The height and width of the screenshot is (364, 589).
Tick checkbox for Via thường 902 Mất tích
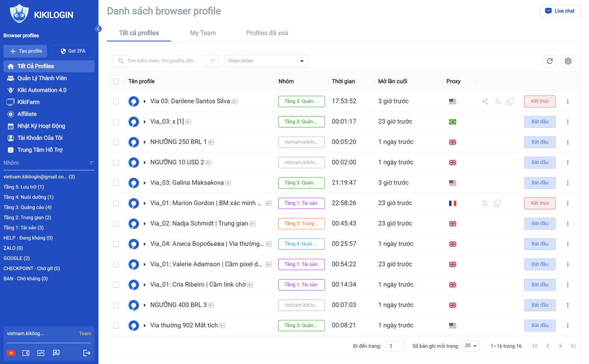116,325
